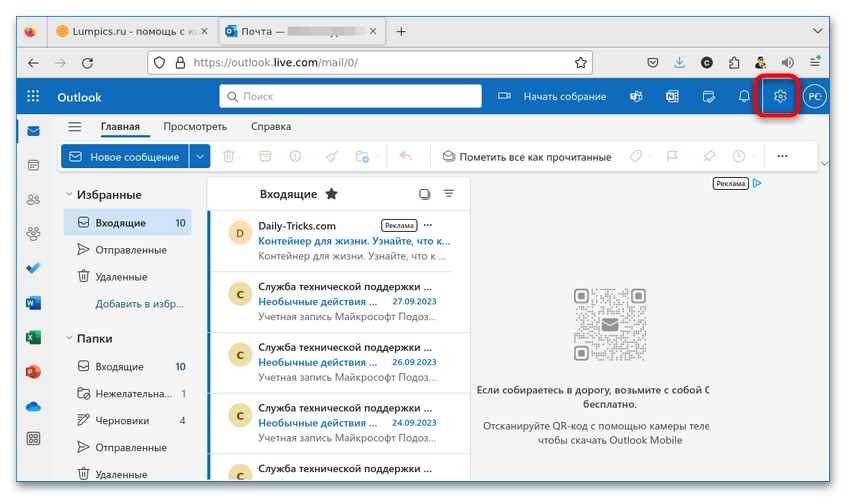Image resolution: width=846 pixels, height=498 pixels.
Task: Open People contacts in left rail
Action: [33, 200]
